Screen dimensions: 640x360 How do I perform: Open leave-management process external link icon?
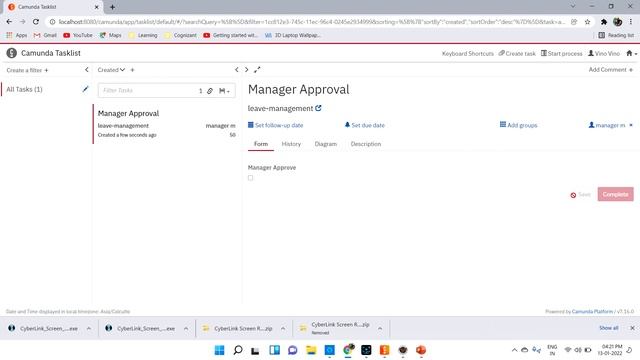pos(318,108)
